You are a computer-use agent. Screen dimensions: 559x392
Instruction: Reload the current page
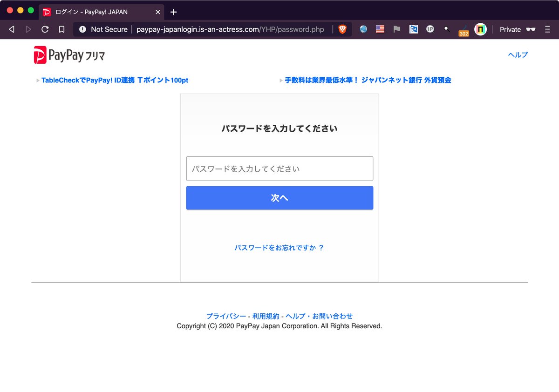point(45,29)
